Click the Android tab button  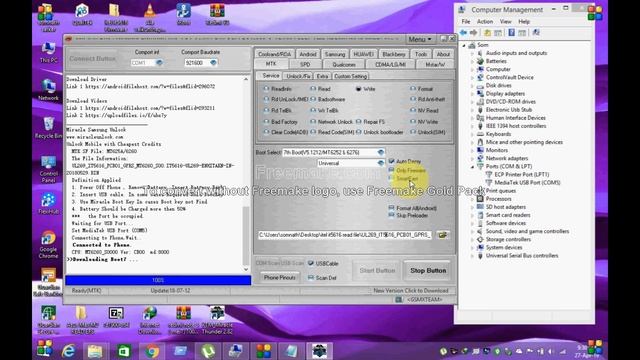[308, 54]
